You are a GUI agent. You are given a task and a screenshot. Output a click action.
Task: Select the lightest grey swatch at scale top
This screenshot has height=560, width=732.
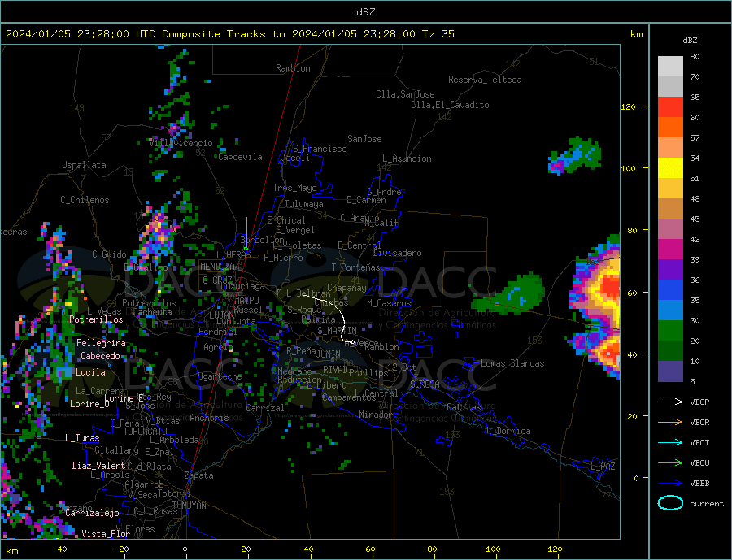pyautogui.click(x=670, y=67)
